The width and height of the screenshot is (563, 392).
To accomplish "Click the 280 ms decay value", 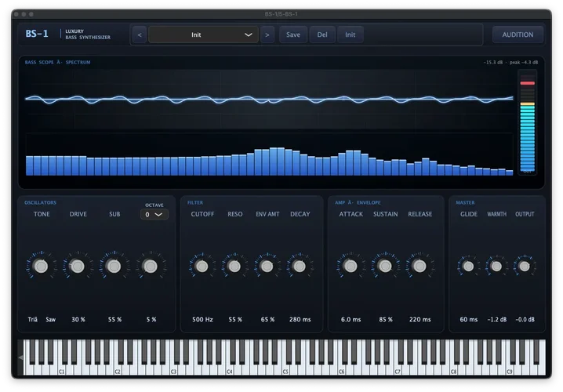I will tap(300, 319).
